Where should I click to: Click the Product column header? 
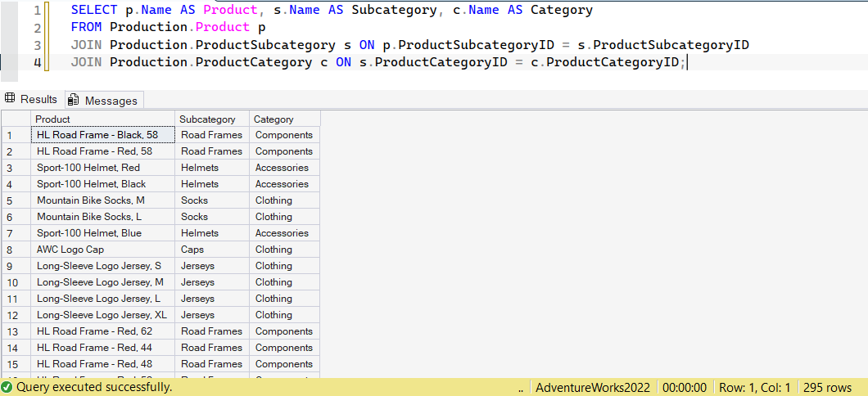pyautogui.click(x=103, y=119)
